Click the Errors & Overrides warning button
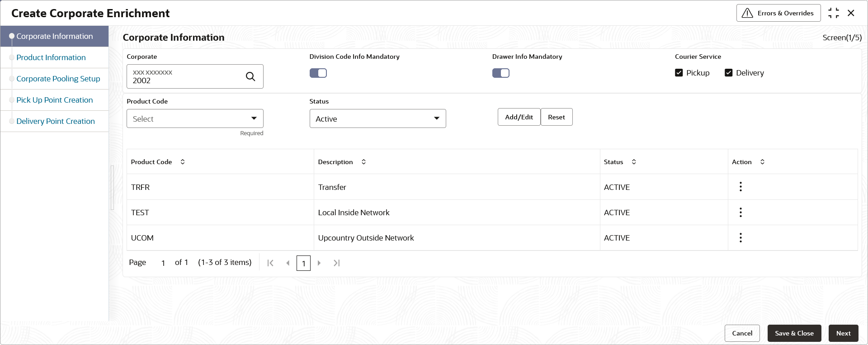 pos(778,13)
